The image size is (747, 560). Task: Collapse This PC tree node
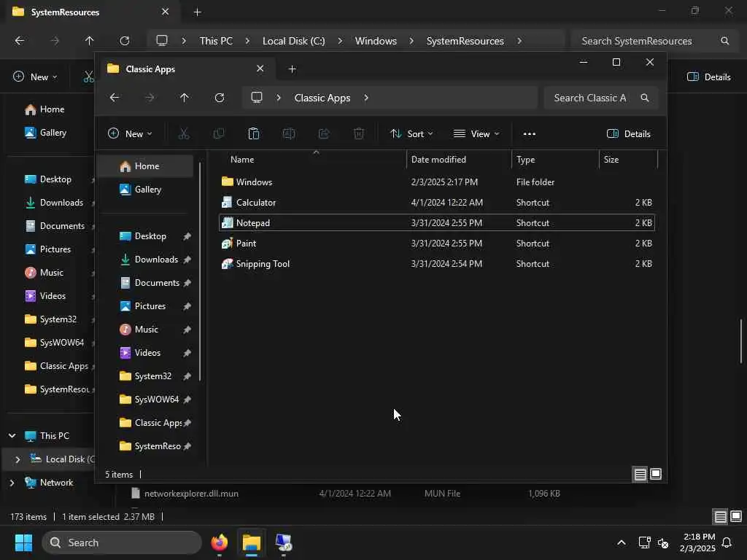coord(12,436)
